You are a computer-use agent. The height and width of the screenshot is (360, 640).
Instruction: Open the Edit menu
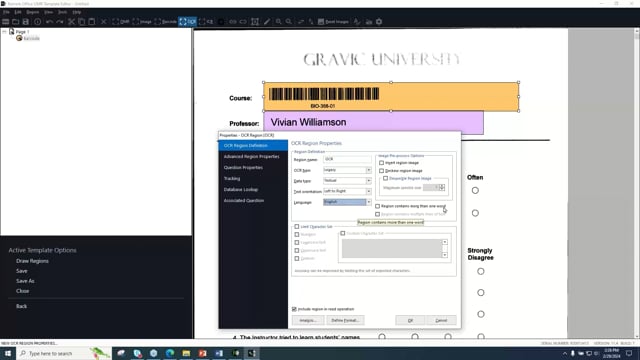point(18,12)
